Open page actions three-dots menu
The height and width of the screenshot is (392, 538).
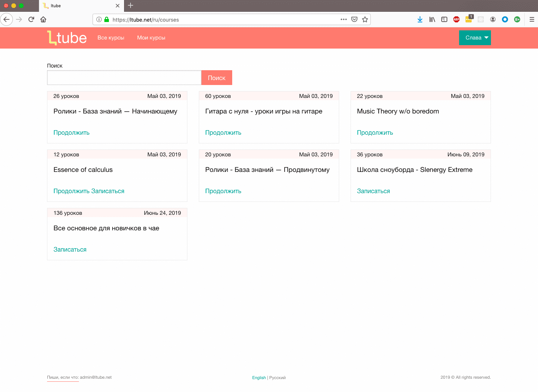[x=344, y=19]
